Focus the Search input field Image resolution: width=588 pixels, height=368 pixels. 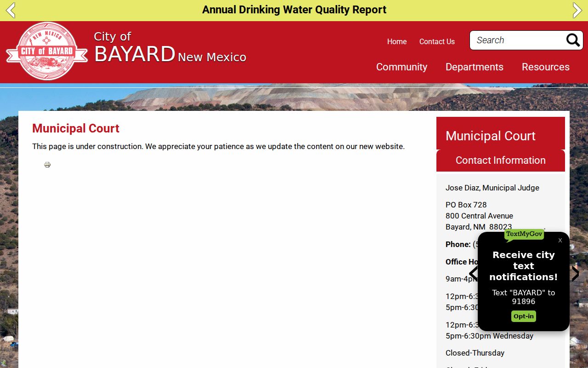(x=518, y=40)
